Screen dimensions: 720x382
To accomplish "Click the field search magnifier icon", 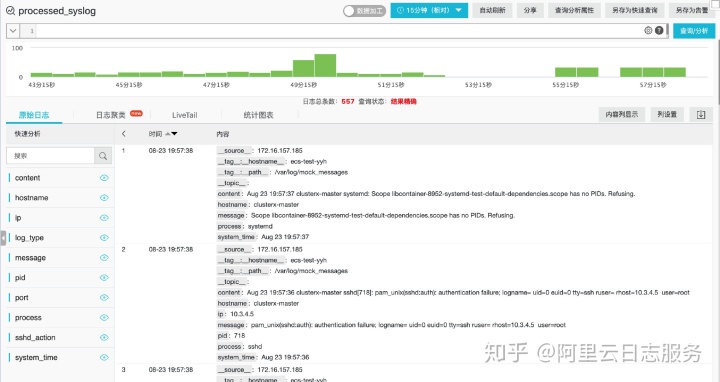I will [x=103, y=156].
